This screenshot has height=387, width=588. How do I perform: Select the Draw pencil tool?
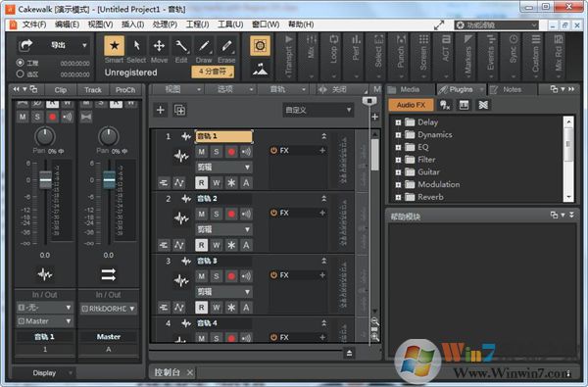point(204,46)
